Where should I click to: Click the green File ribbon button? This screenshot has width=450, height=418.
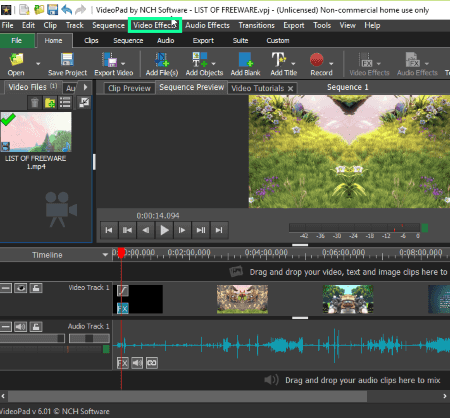(x=17, y=41)
